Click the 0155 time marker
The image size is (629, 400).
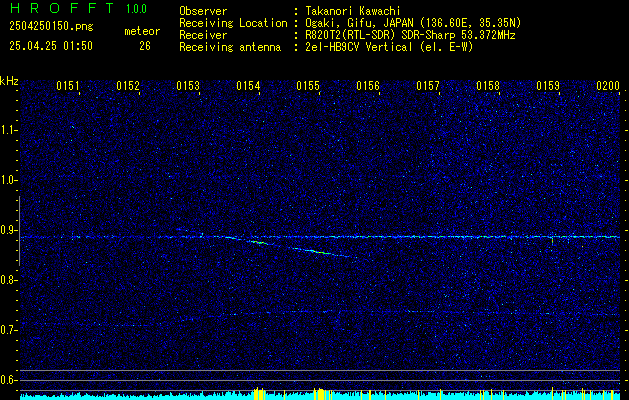pos(308,86)
